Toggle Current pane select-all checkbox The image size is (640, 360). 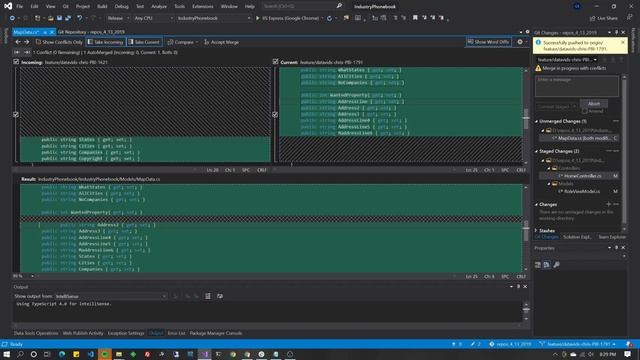(x=276, y=62)
